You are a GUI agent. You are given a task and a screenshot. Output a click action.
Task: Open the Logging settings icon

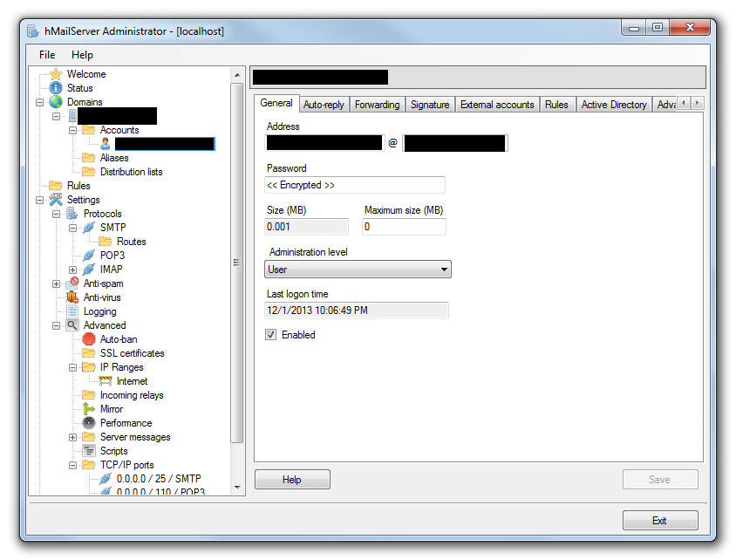click(71, 311)
